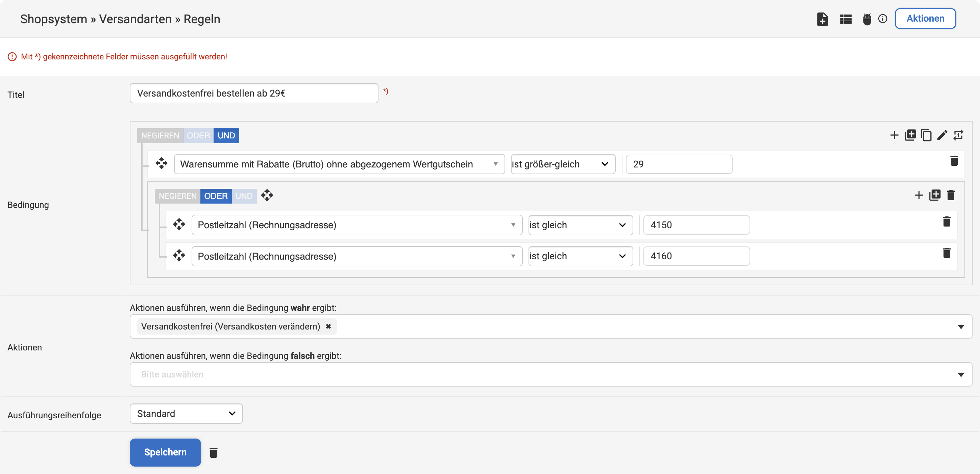Grab the move handle of Warensumme row
980x474 pixels.
tap(161, 163)
